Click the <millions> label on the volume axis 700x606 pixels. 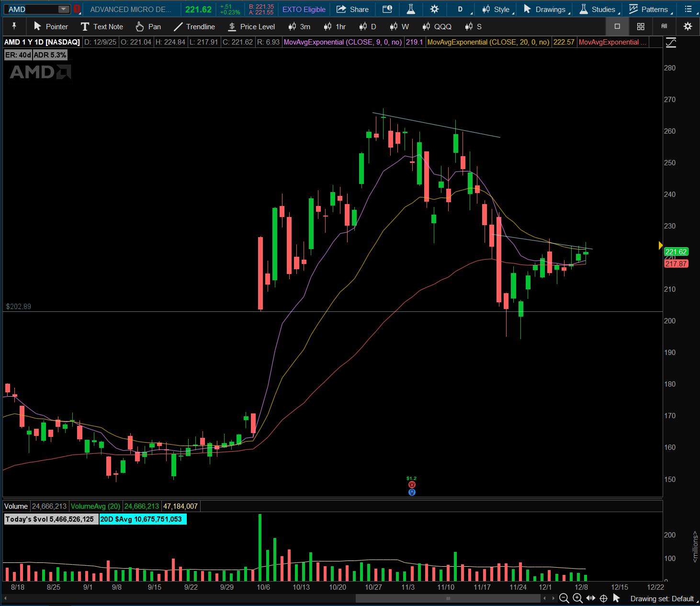pyautogui.click(x=695, y=547)
